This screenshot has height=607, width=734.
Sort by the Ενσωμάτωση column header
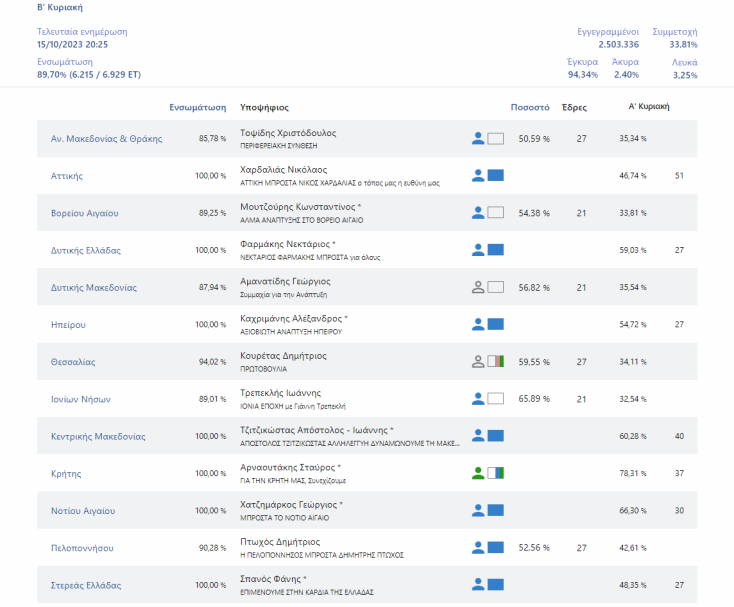[x=197, y=107]
